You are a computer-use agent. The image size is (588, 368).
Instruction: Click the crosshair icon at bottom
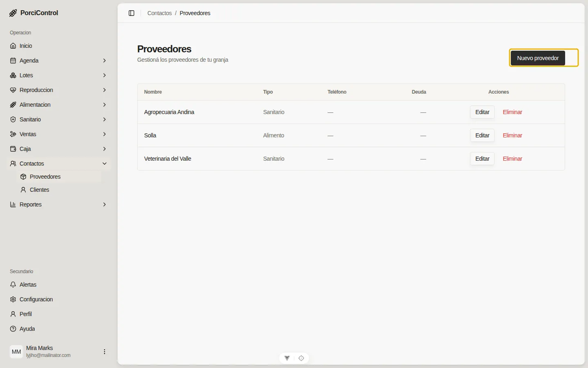[x=301, y=358]
